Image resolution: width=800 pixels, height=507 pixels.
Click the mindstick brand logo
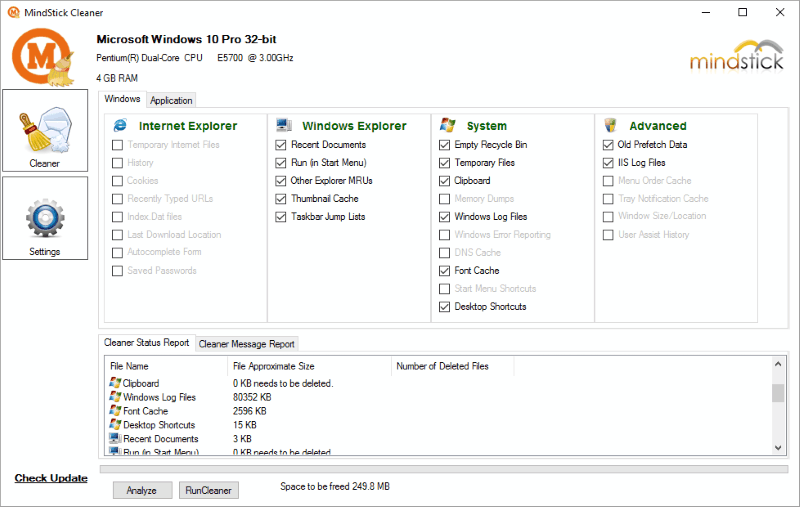(736, 56)
